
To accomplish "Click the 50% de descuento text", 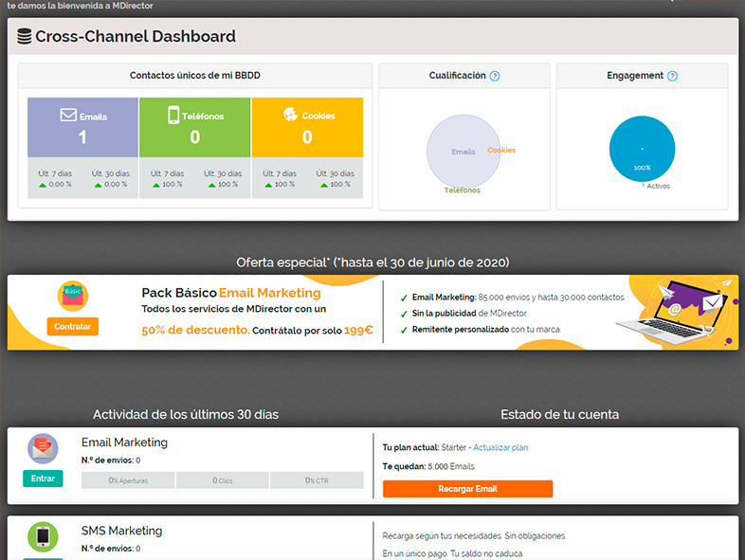I will point(196,330).
